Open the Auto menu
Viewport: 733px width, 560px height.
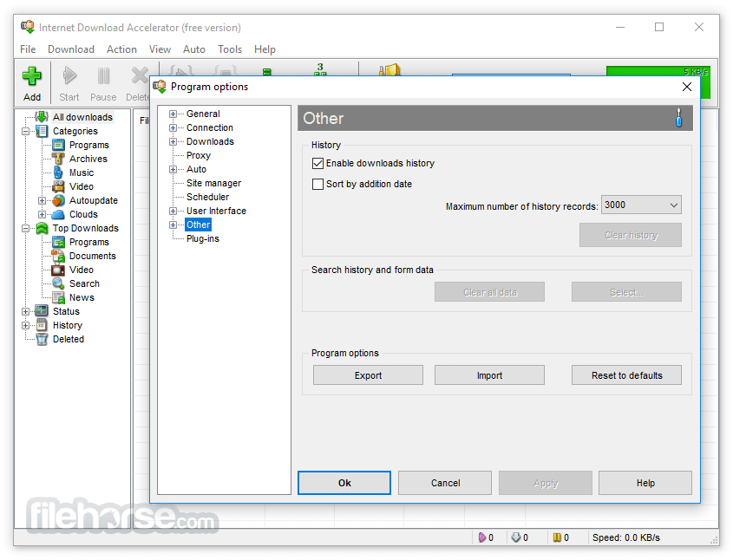click(194, 49)
